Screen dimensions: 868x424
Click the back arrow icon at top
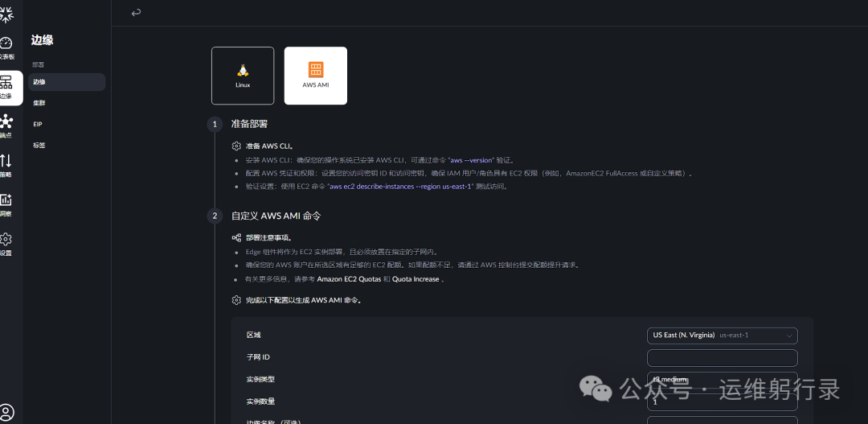point(136,12)
